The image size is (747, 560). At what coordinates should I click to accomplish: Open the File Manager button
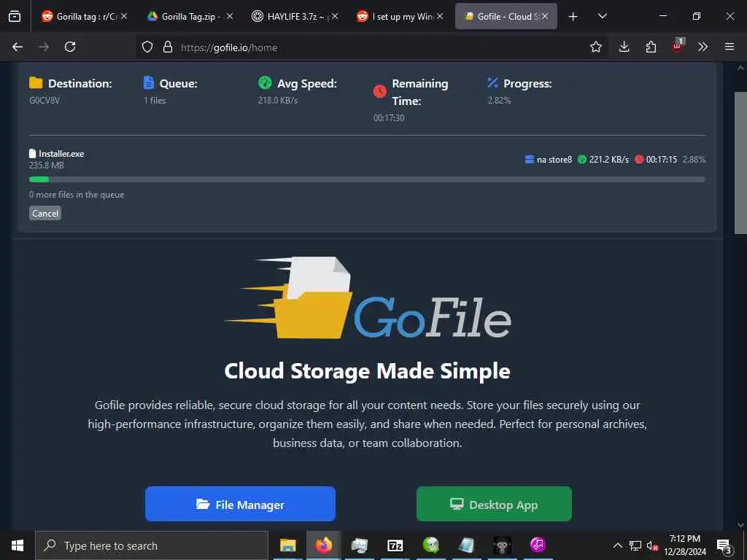[240, 504]
